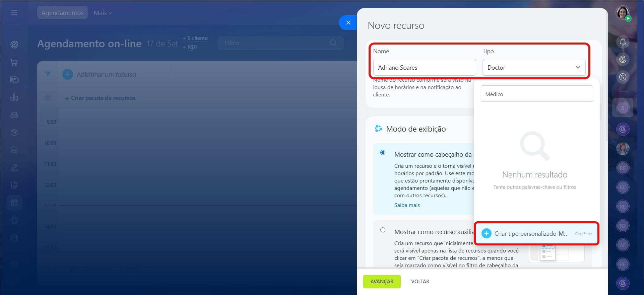644x295 pixels.
Task: Open the Agendamentos tab
Action: tap(62, 13)
